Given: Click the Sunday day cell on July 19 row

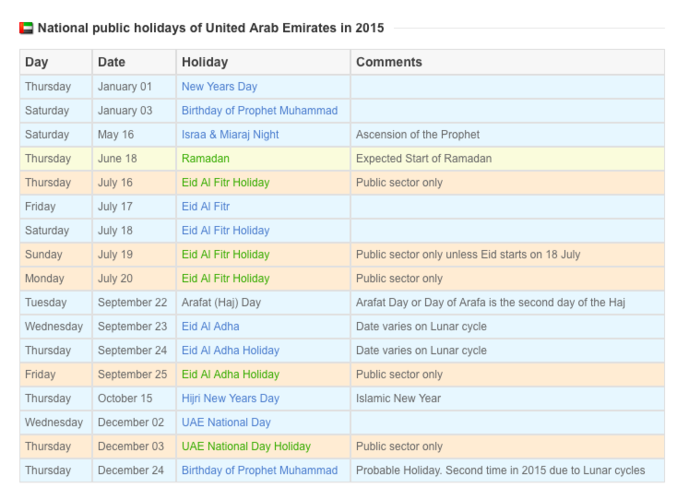Looking at the screenshot, I should (56, 254).
